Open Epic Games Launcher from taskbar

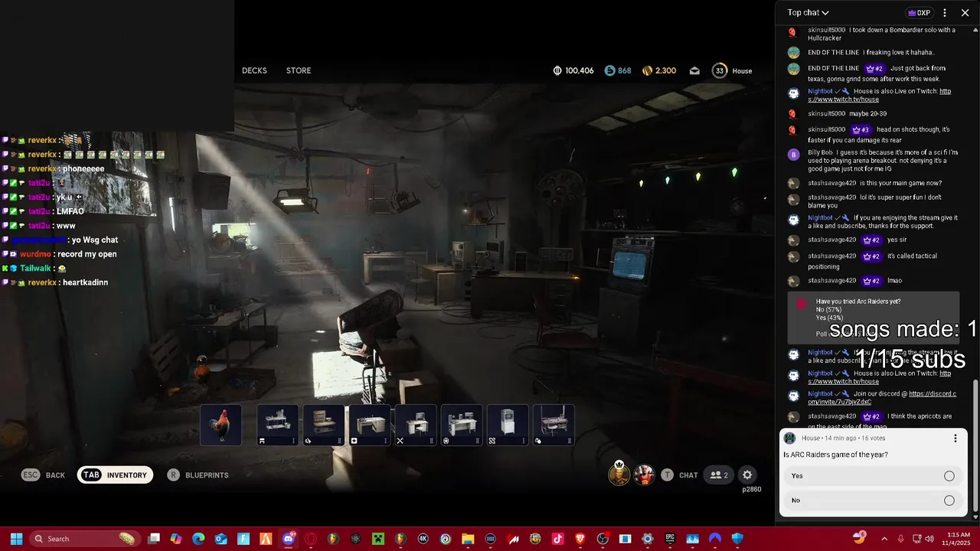point(670,539)
